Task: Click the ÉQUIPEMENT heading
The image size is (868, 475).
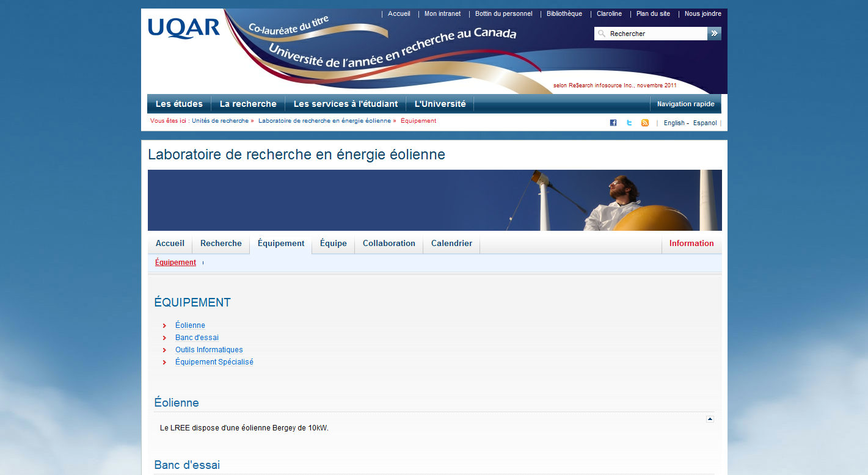Action: pyautogui.click(x=192, y=303)
